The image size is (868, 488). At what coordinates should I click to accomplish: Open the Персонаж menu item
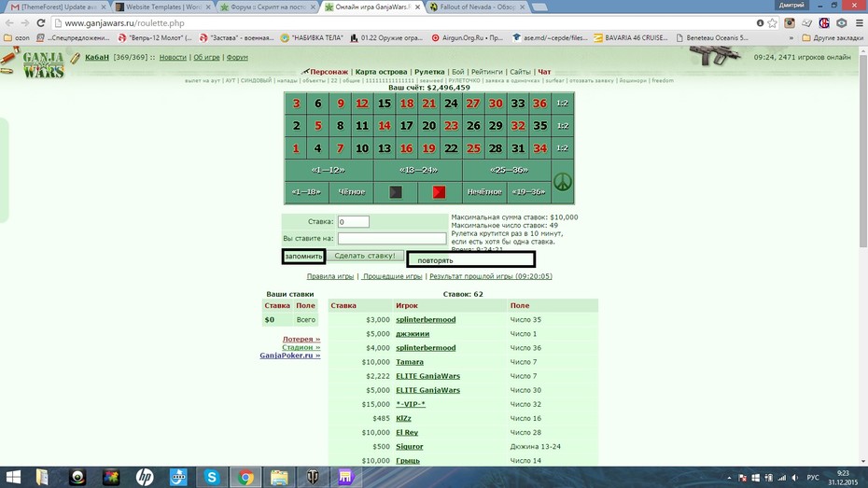coord(329,71)
